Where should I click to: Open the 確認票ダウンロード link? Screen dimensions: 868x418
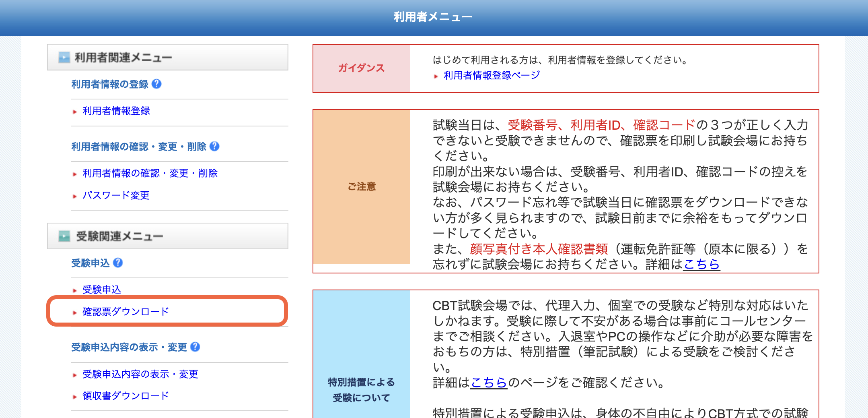[125, 311]
